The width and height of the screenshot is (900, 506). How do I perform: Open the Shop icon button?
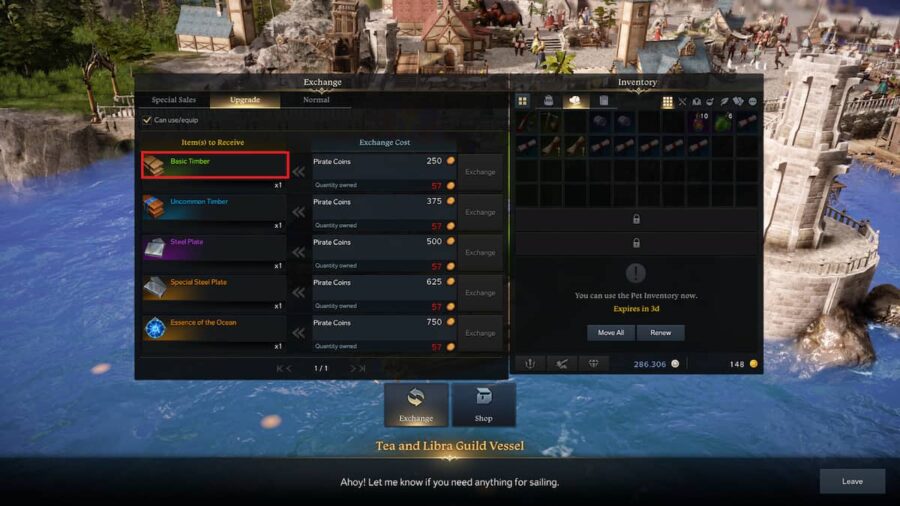click(x=483, y=404)
